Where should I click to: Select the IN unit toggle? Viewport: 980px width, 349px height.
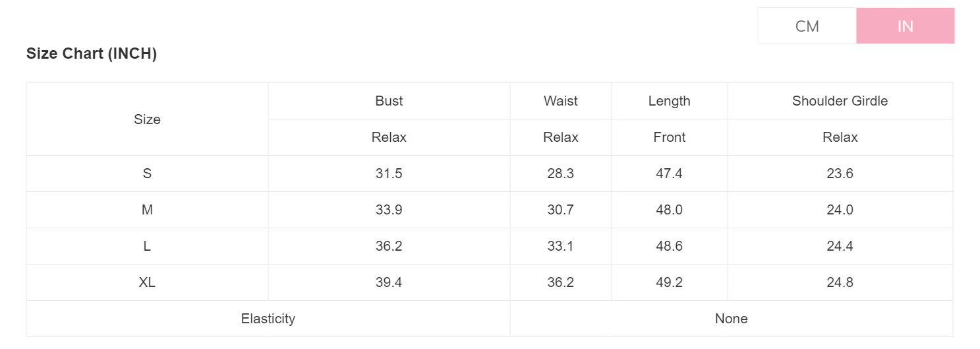click(x=905, y=26)
